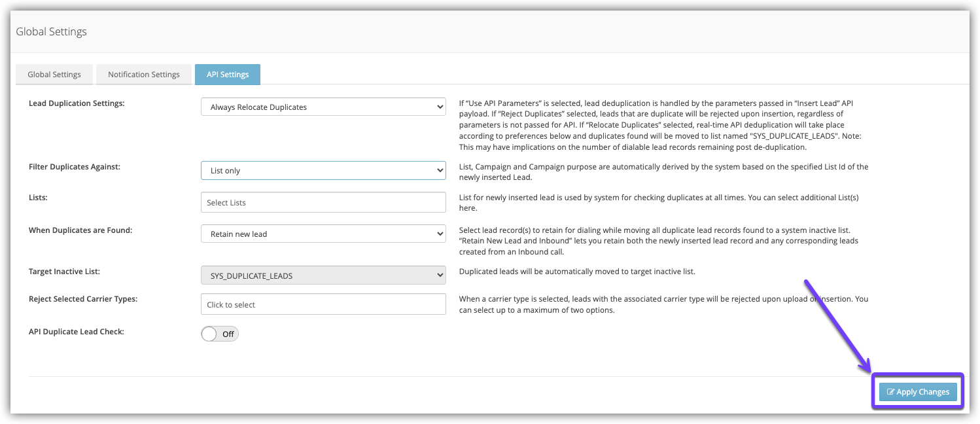
Task: Open the Always Relocate Duplicates dropdown
Action: click(323, 107)
